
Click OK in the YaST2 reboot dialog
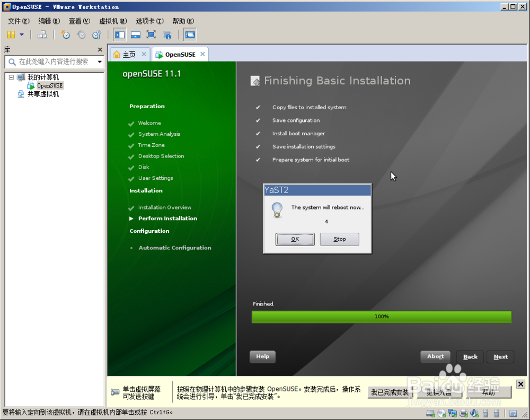coord(295,239)
